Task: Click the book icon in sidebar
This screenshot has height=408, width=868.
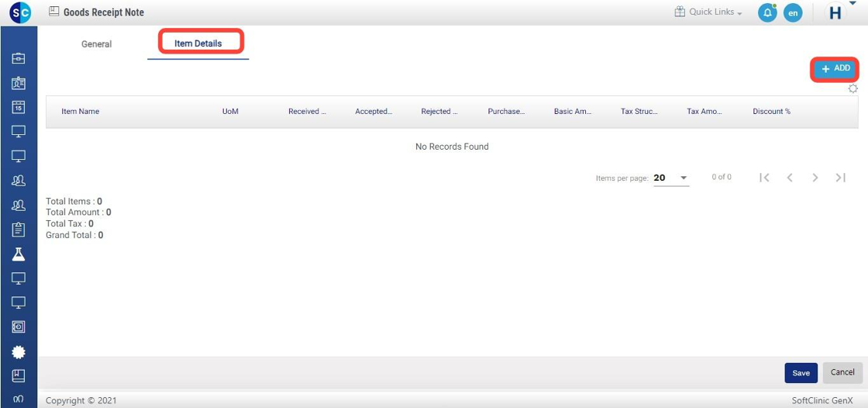Action: [x=19, y=375]
